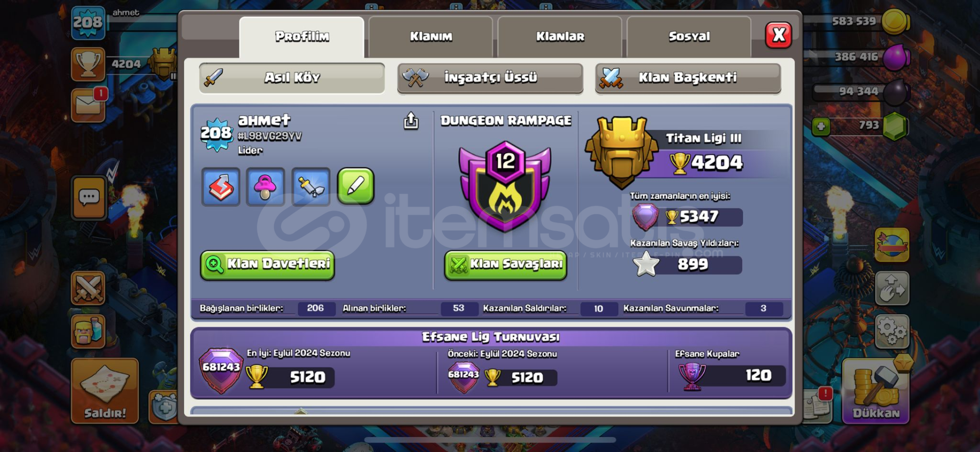Add gems with green plus icon
980x452 pixels.
coord(821,126)
